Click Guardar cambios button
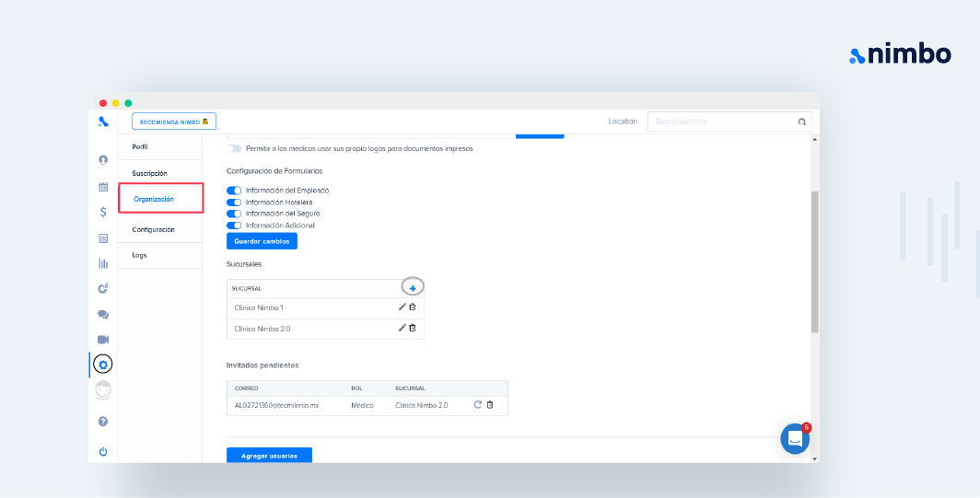Image resolution: width=980 pixels, height=498 pixels. [262, 241]
